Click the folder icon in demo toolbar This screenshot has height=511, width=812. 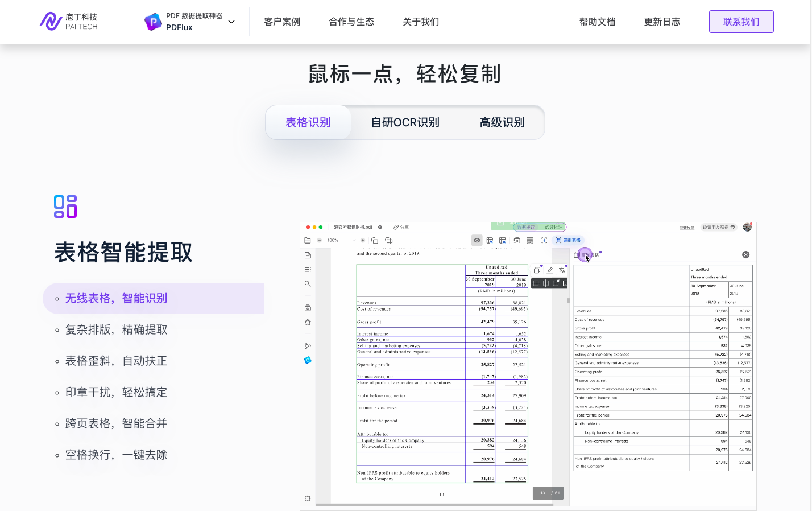pos(308,241)
